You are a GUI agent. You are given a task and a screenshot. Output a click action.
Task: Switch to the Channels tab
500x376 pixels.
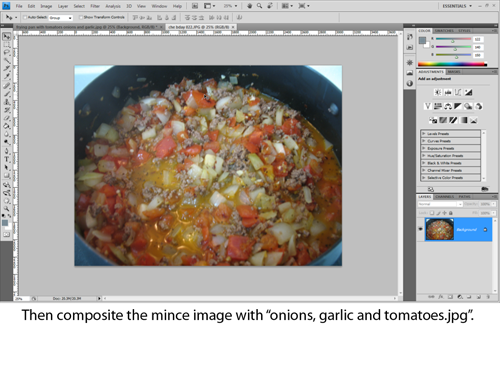(445, 197)
